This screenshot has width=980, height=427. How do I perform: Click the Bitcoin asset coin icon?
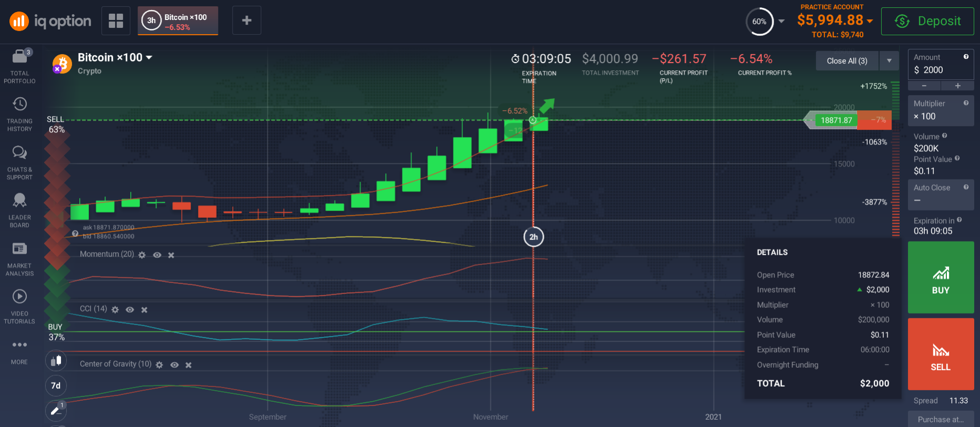click(62, 64)
